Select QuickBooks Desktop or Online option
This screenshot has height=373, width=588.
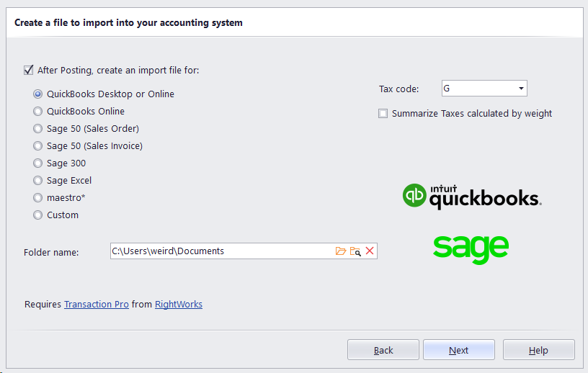pyautogui.click(x=38, y=94)
